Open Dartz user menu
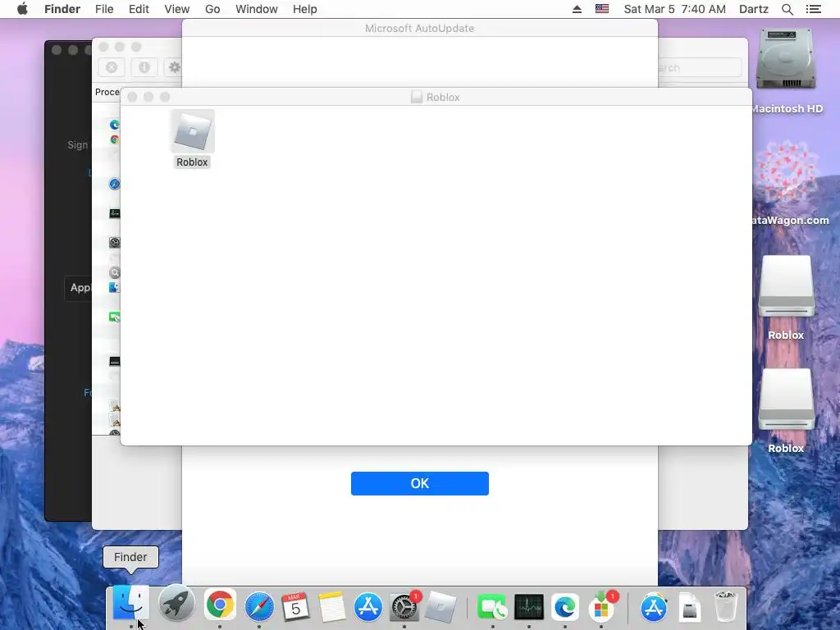Viewport: 840px width, 630px height. [x=753, y=9]
